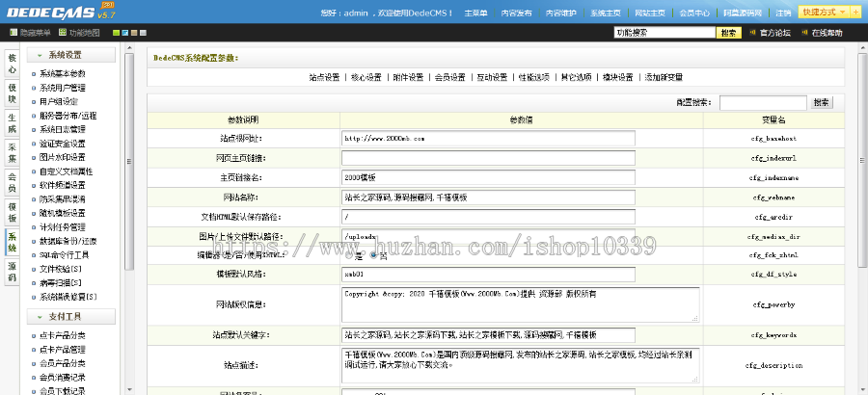
Task: Open the 核心设置 config tab
Action: coord(366,77)
